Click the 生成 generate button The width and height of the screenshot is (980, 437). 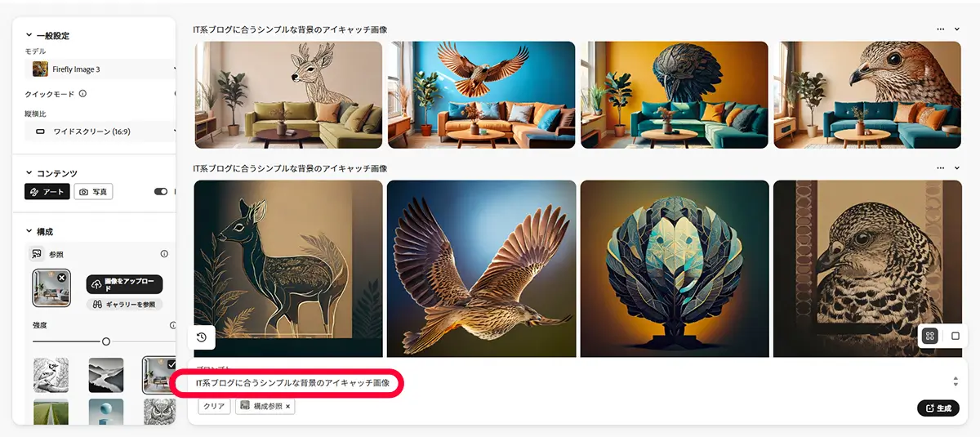coord(938,408)
